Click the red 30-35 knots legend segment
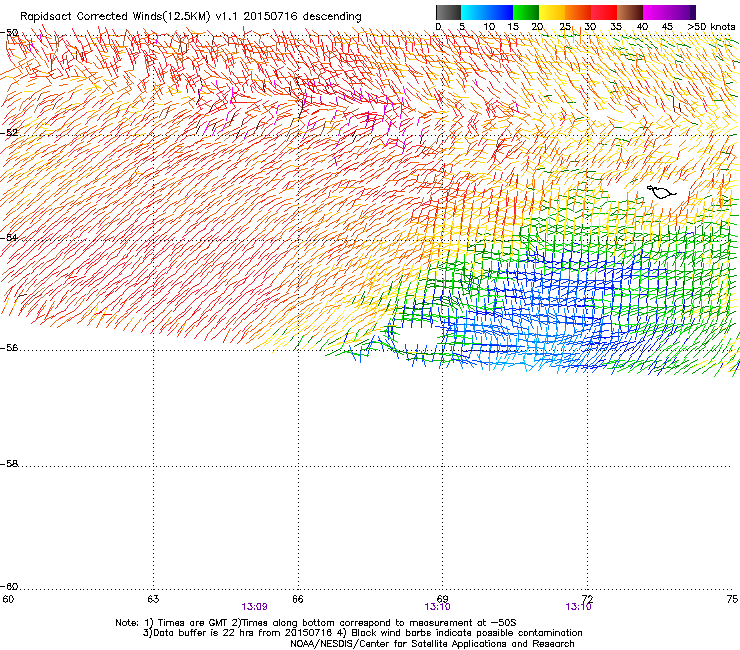740x650 pixels. click(x=604, y=12)
